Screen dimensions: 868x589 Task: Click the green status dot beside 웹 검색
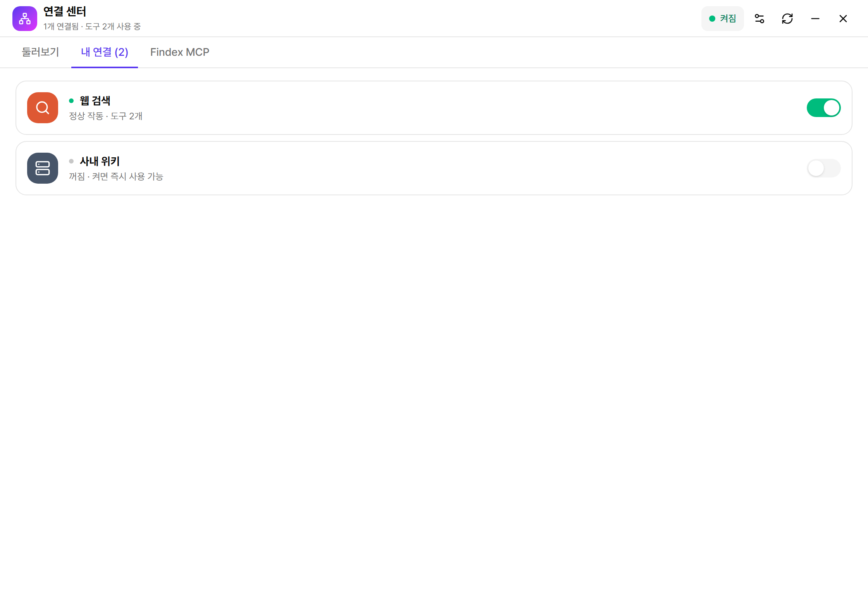(x=71, y=101)
